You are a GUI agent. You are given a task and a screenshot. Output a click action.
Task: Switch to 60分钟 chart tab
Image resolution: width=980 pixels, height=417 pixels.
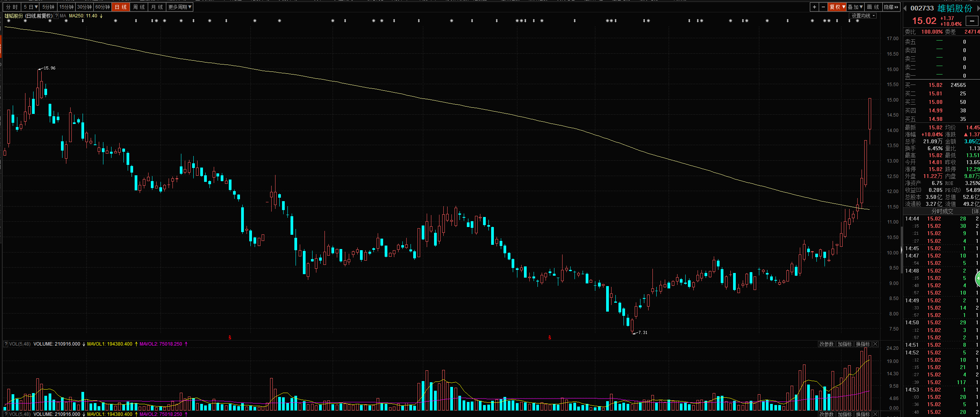tap(103, 7)
